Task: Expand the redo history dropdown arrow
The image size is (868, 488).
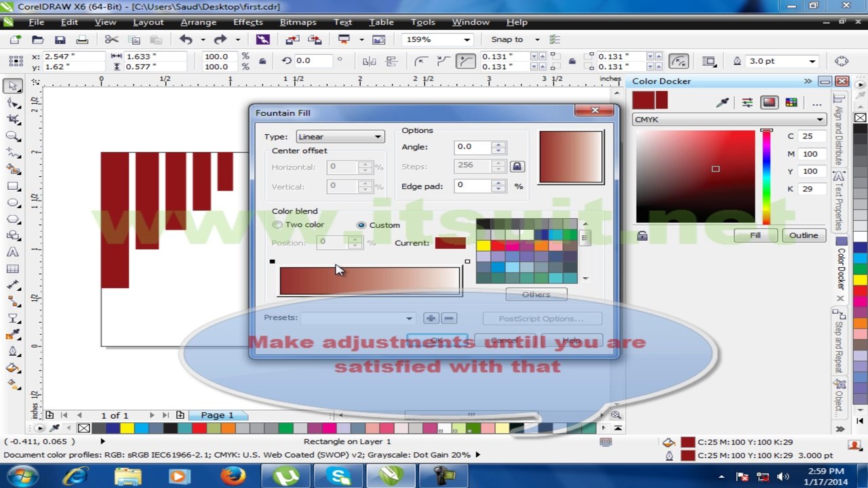Action: point(237,40)
